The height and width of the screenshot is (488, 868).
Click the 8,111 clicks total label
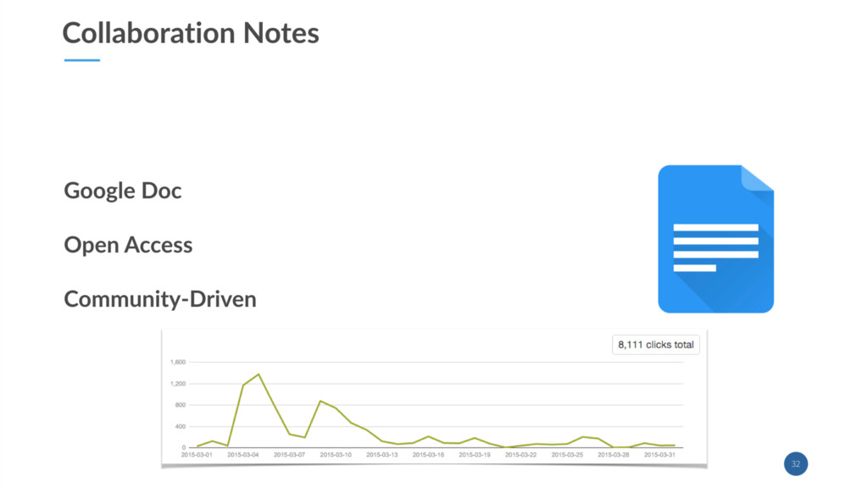coord(656,345)
